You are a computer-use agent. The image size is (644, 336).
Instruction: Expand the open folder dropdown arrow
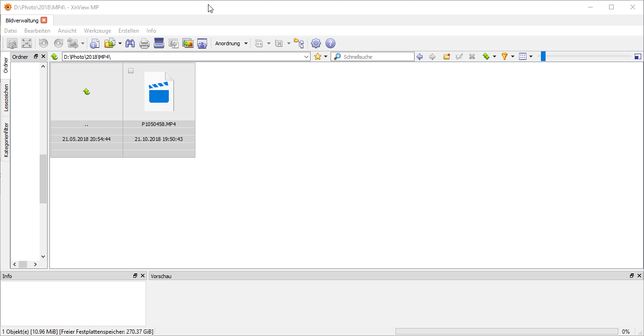120,43
